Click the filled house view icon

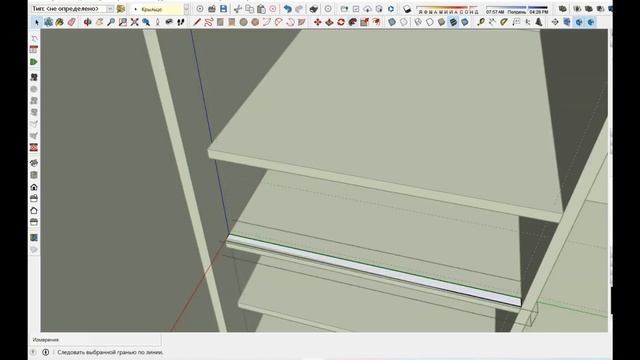(34, 187)
